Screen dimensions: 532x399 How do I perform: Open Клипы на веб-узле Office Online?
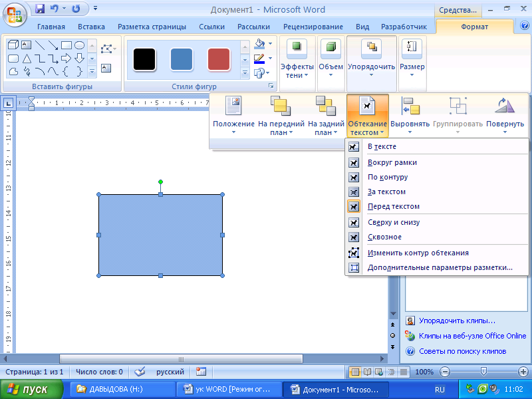pos(472,336)
